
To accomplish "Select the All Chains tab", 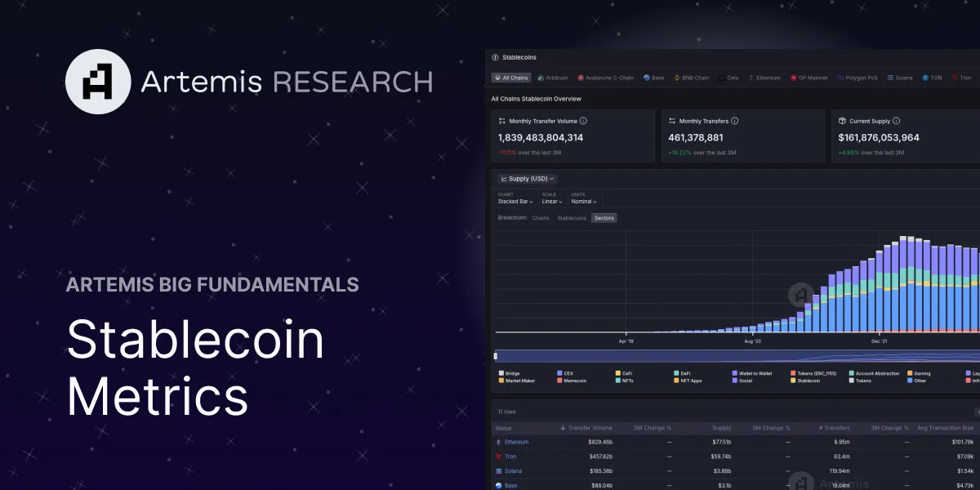I will pos(511,78).
